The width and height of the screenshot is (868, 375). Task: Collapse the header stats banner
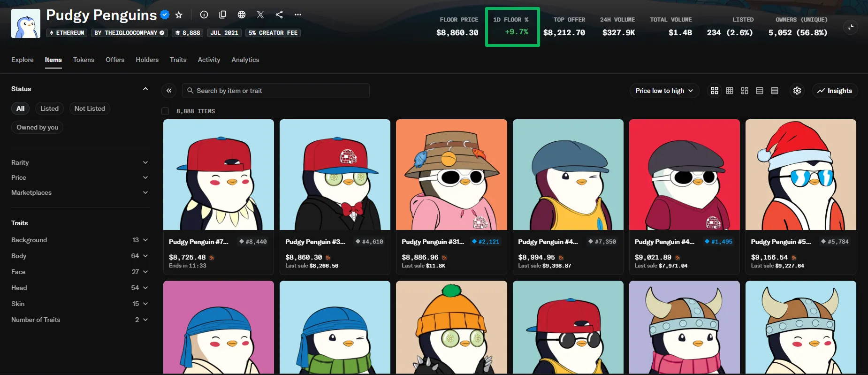pos(851,27)
